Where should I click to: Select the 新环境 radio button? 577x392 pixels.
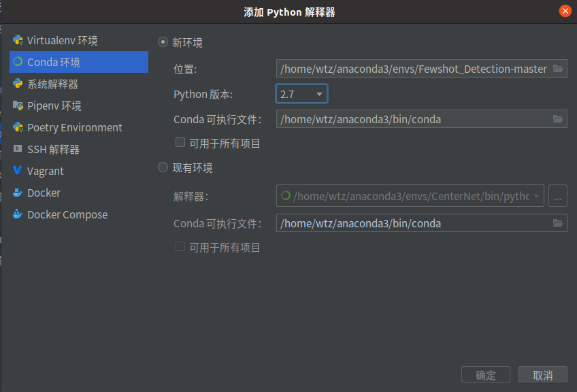(163, 42)
